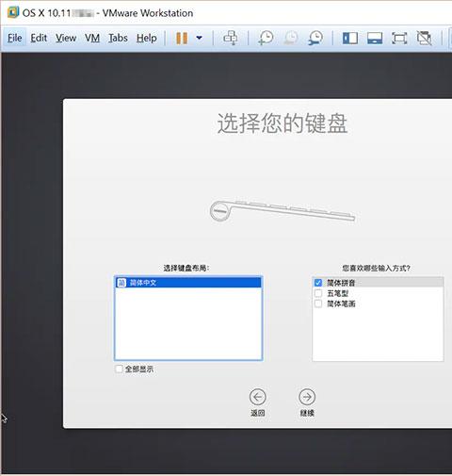452x476 pixels.
Task: Click the 继续 continue arrow button
Action: tap(307, 397)
